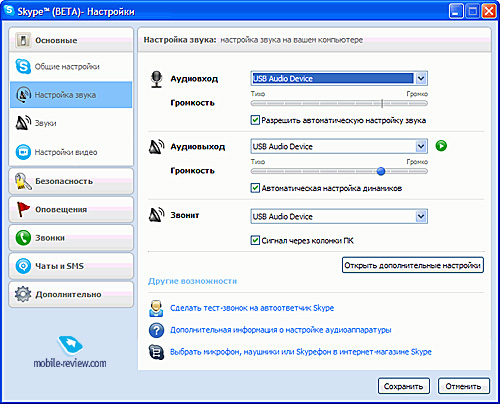Image resolution: width=500 pixels, height=404 pixels.
Task: Expand the Оповещения section
Action: click(x=71, y=209)
